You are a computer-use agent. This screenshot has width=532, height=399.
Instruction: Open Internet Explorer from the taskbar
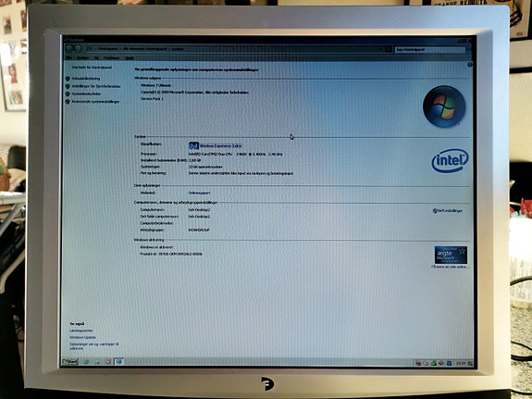pyautogui.click(x=86, y=362)
